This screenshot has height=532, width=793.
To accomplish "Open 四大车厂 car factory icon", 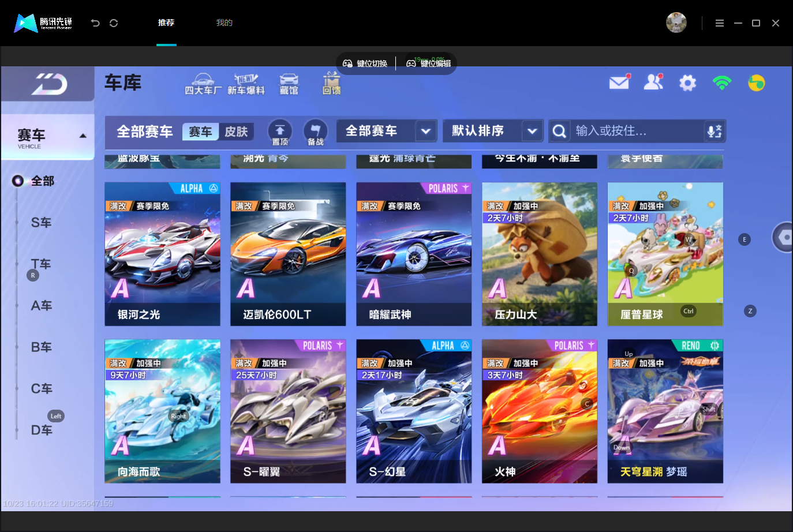I will (x=203, y=84).
